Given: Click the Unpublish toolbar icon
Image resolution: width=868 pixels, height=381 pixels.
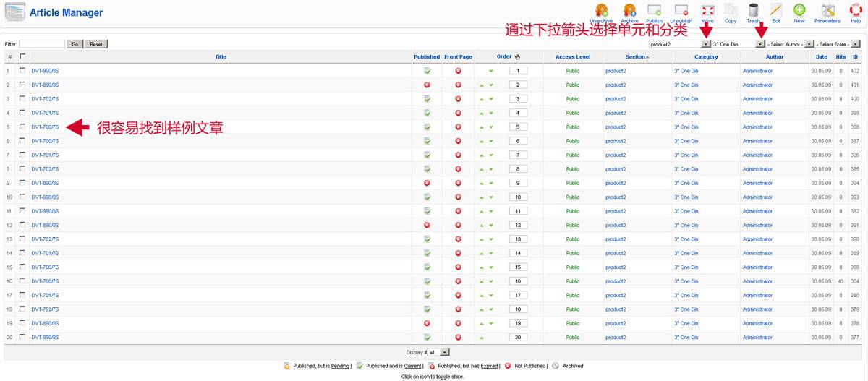Looking at the screenshot, I should pos(681,11).
